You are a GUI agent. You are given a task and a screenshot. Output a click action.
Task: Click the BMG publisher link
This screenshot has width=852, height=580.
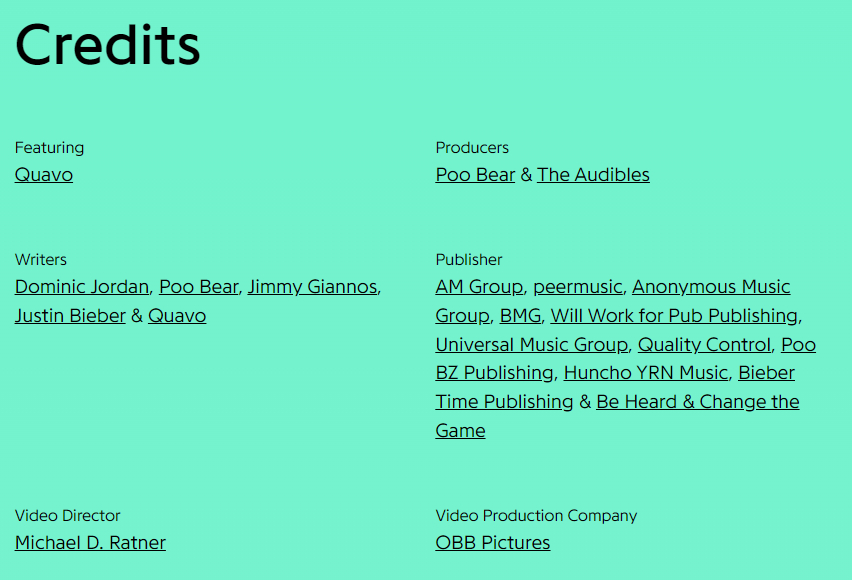520,316
